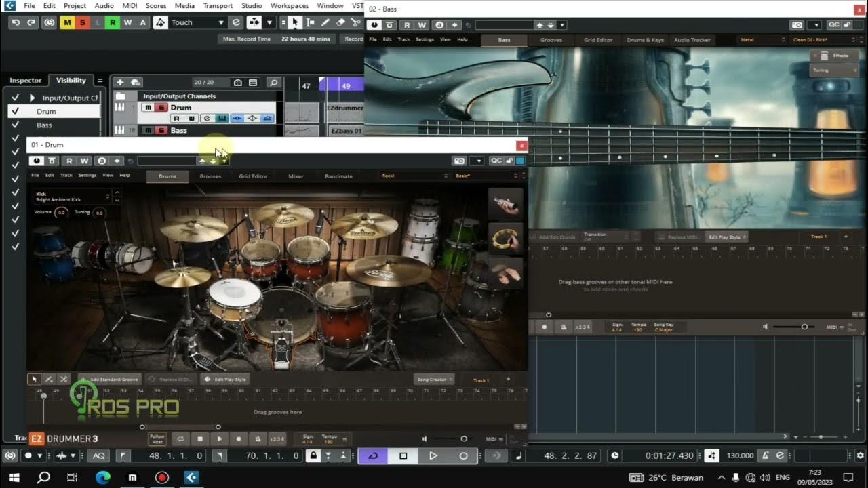
Task: Select the Object Selection arrow tool
Action: click(x=294, y=22)
